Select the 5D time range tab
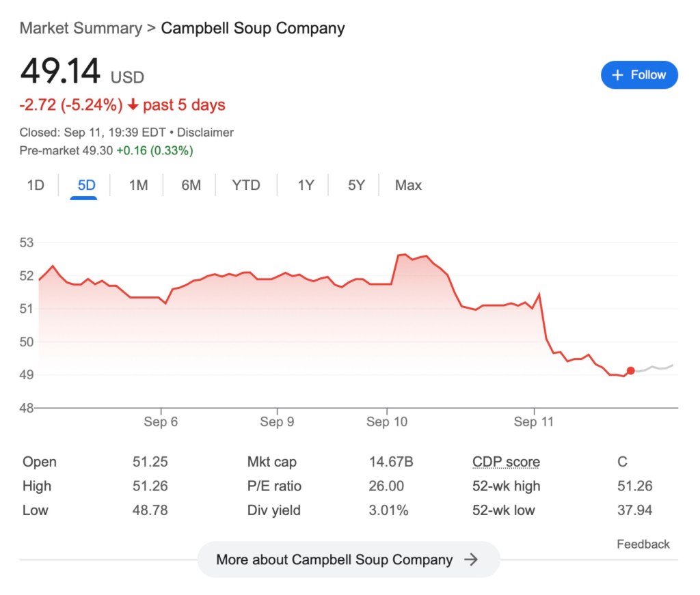700x595 pixels. pyautogui.click(x=87, y=185)
